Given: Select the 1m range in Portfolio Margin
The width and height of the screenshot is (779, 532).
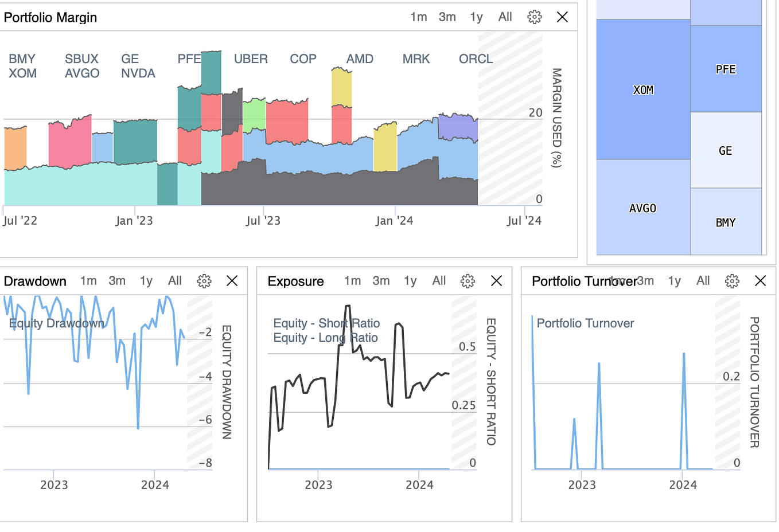Looking at the screenshot, I should 419,17.
